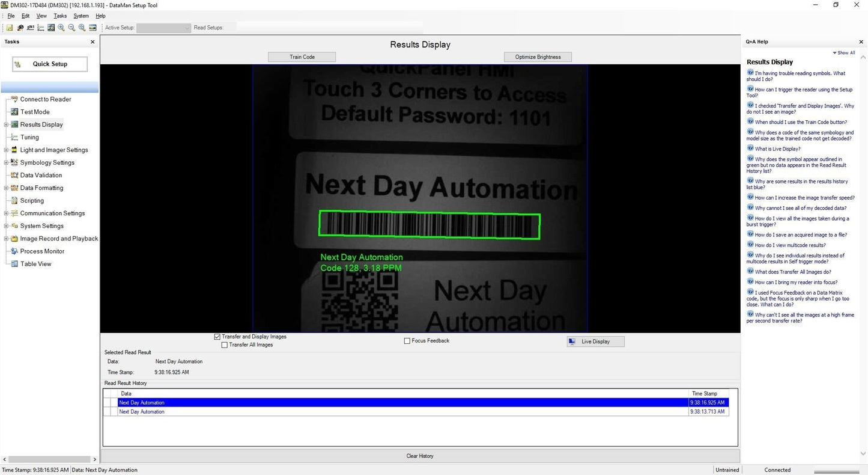Click the Data column header in history
This screenshot has width=868, height=475.
(x=404, y=394)
